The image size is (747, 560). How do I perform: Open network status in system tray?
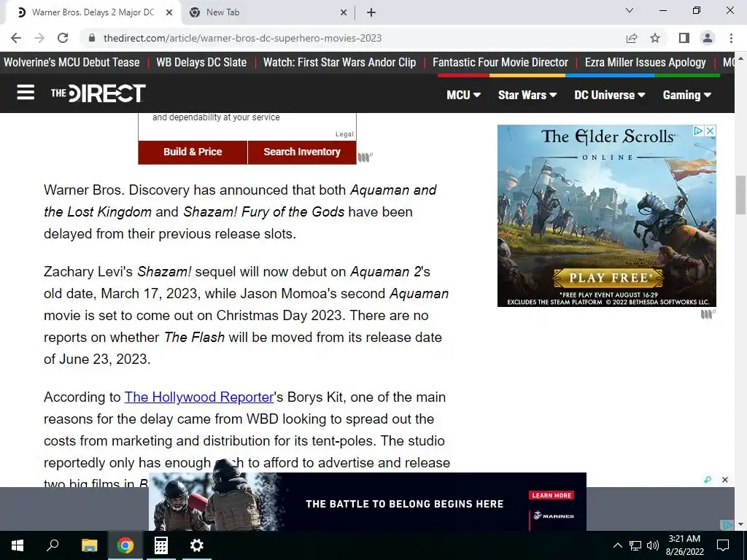pos(635,545)
